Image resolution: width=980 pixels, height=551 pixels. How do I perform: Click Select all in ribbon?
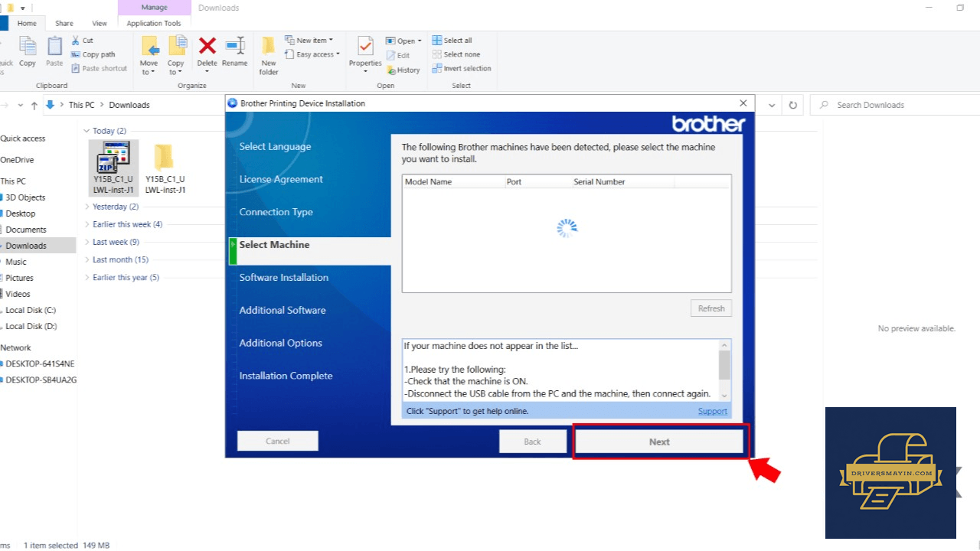[452, 41]
